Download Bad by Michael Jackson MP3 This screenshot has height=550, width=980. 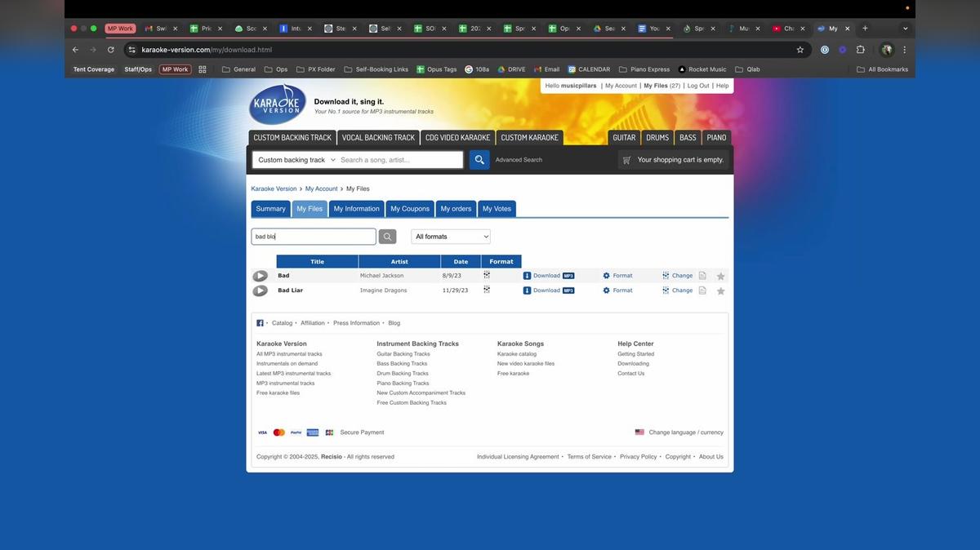pyautogui.click(x=549, y=276)
